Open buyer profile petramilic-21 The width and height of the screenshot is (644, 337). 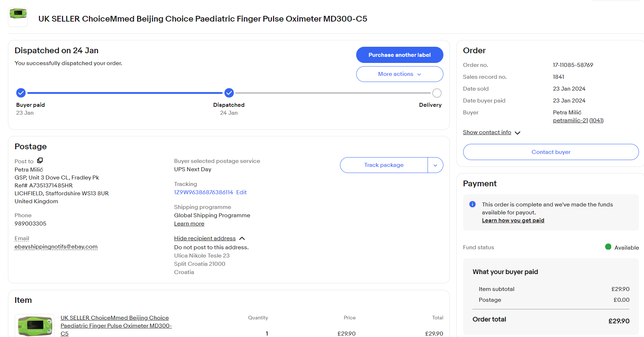570,120
